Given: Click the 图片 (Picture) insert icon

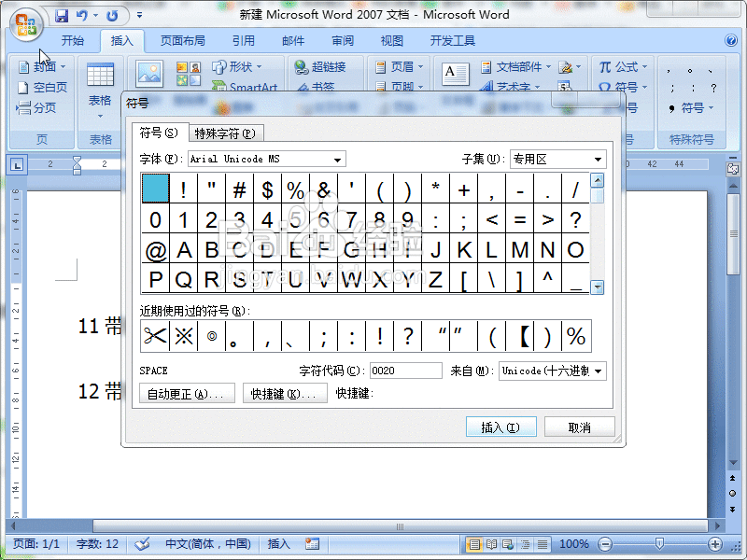Looking at the screenshot, I should pyautogui.click(x=149, y=73).
